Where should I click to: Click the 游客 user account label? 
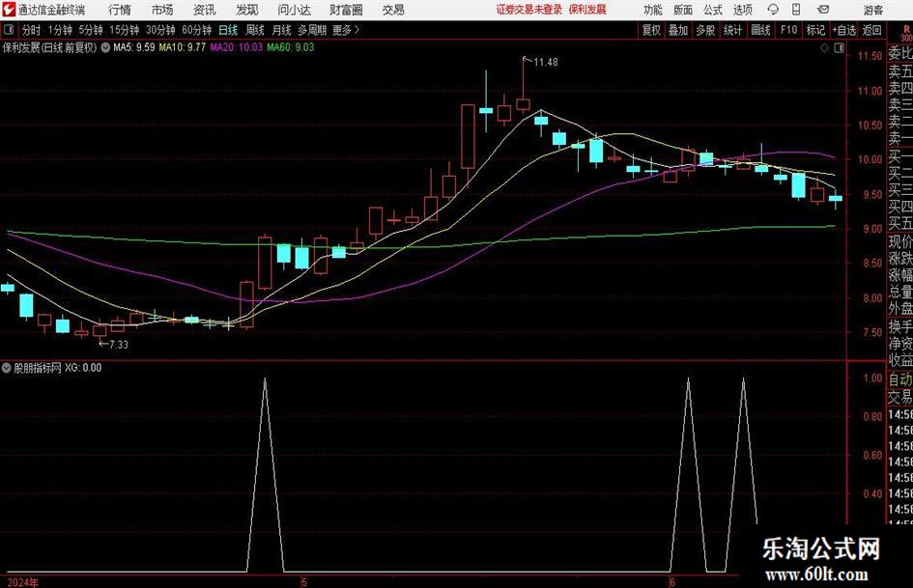872,10
